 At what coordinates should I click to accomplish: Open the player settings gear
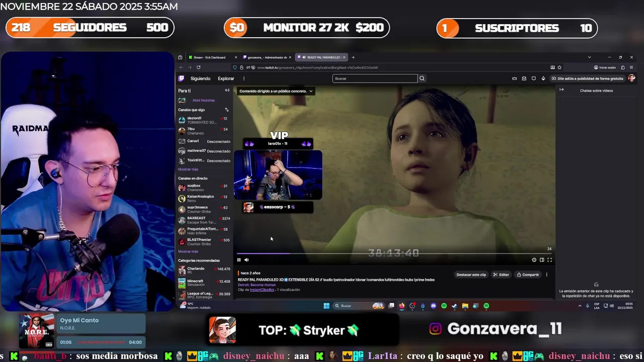tap(534, 260)
